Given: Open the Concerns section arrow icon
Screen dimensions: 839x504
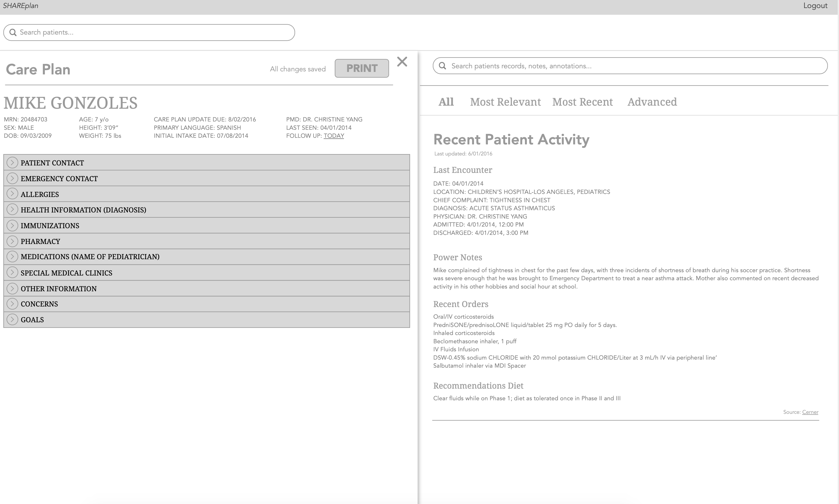Looking at the screenshot, I should coord(12,304).
